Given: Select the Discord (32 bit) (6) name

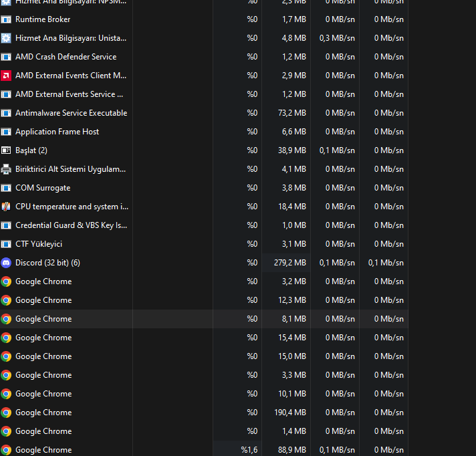Looking at the screenshot, I should click(x=47, y=263).
